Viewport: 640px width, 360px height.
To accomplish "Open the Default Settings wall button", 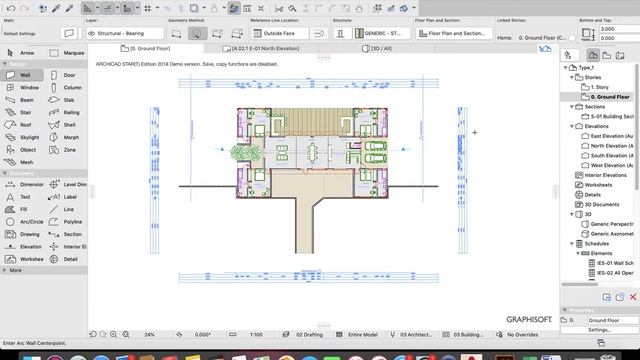I will pyautogui.click(x=69, y=33).
